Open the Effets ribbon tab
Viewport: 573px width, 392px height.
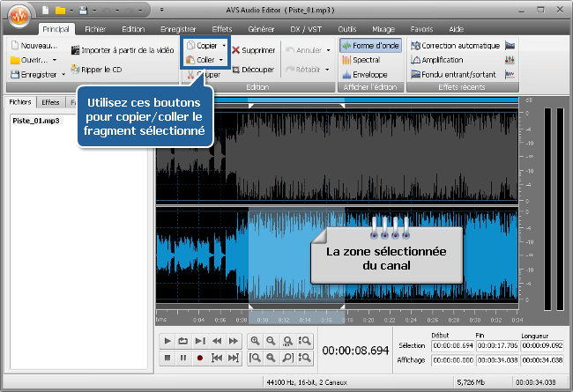(221, 29)
